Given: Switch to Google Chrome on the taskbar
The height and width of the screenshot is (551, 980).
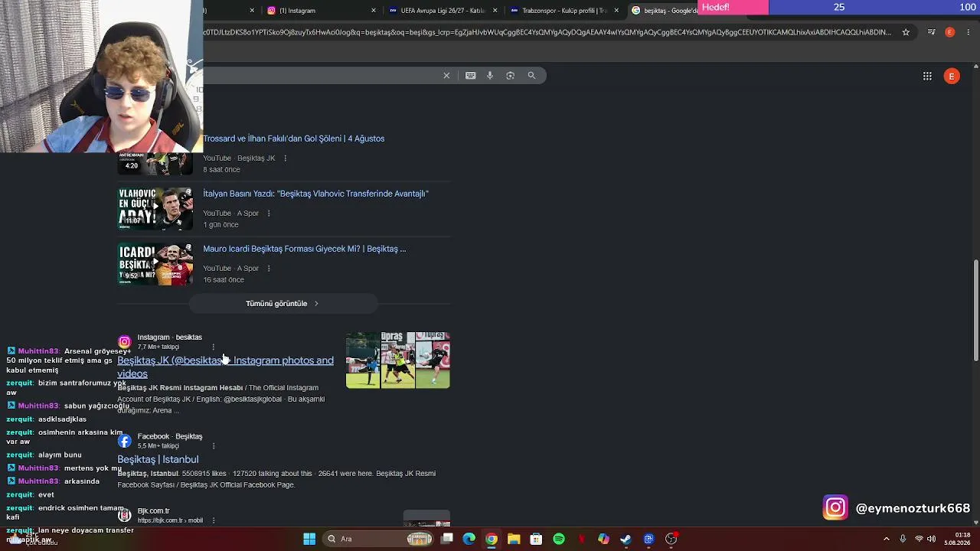Looking at the screenshot, I should [492, 539].
